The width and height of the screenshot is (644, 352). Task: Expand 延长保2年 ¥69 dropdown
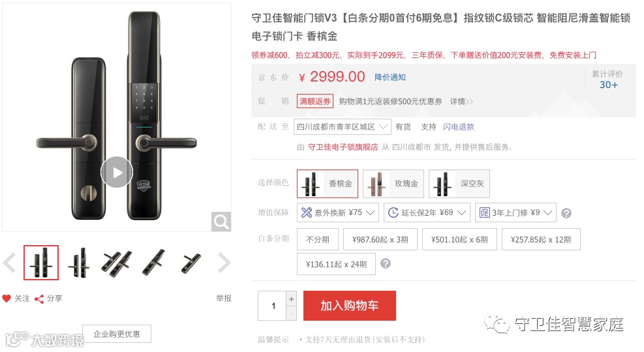click(427, 213)
